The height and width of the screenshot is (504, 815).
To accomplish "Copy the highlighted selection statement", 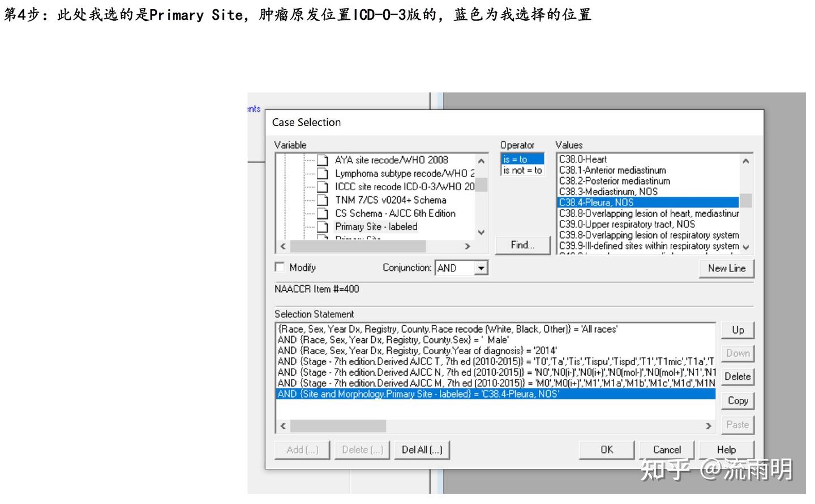I will [737, 400].
